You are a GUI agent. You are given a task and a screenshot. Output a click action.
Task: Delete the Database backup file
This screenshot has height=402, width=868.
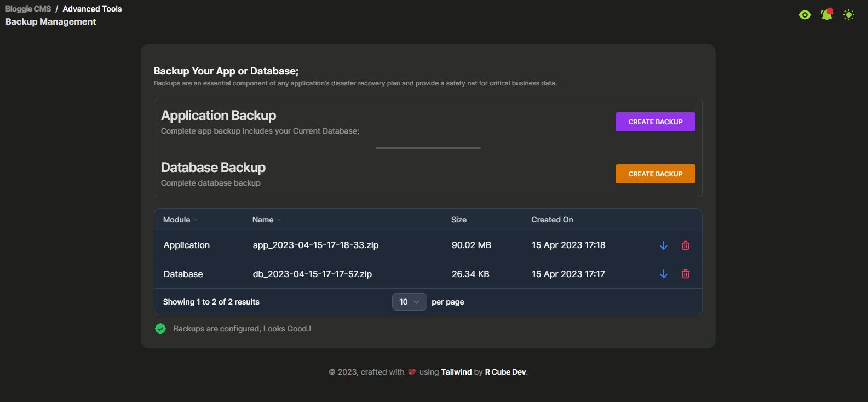point(685,274)
